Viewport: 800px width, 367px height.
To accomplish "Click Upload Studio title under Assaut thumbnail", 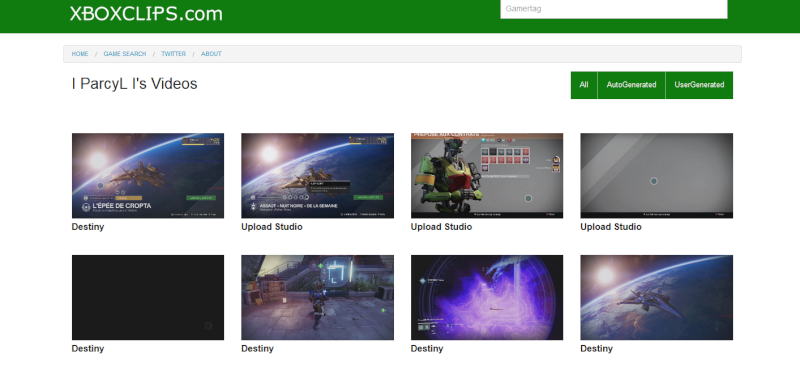I will (x=272, y=227).
